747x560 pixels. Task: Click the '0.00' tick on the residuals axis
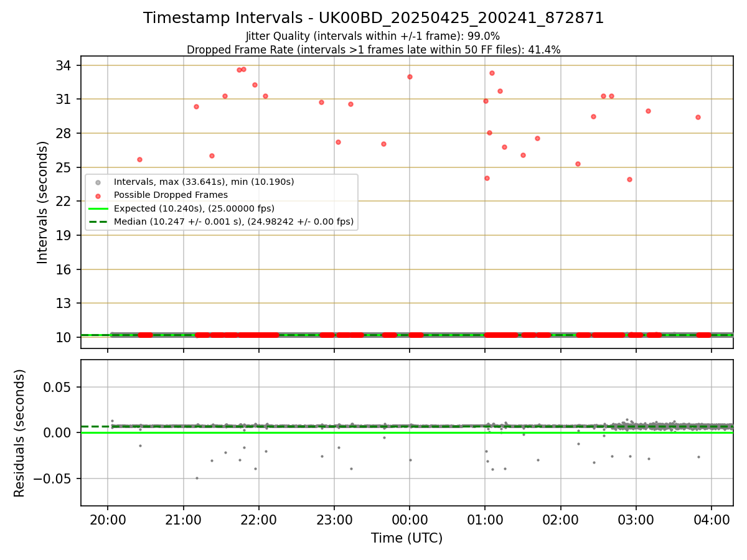pyautogui.click(x=59, y=432)
